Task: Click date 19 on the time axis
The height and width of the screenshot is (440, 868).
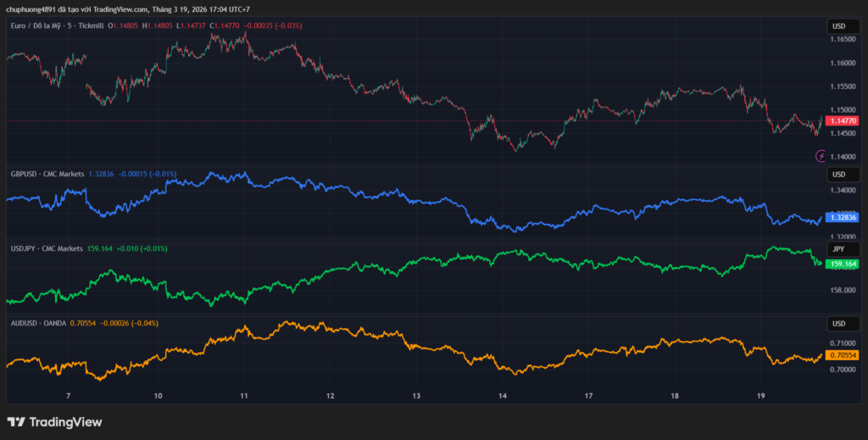Action: click(x=761, y=396)
